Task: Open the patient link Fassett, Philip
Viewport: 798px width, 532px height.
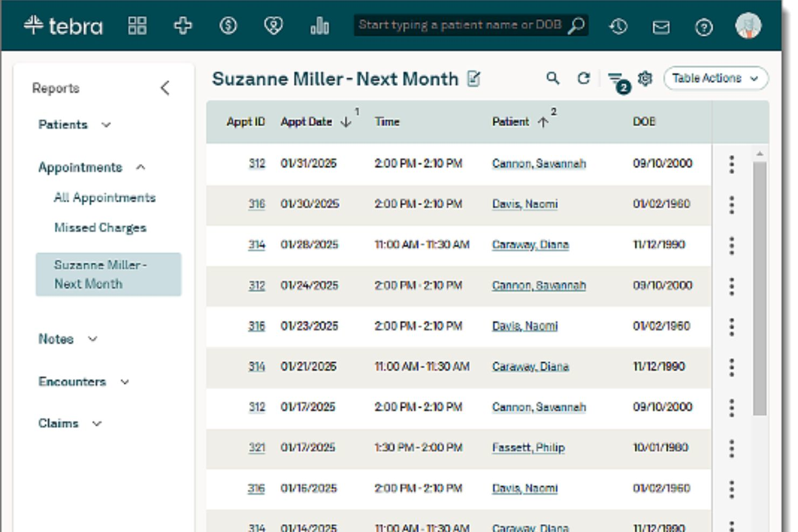Action: click(x=528, y=447)
